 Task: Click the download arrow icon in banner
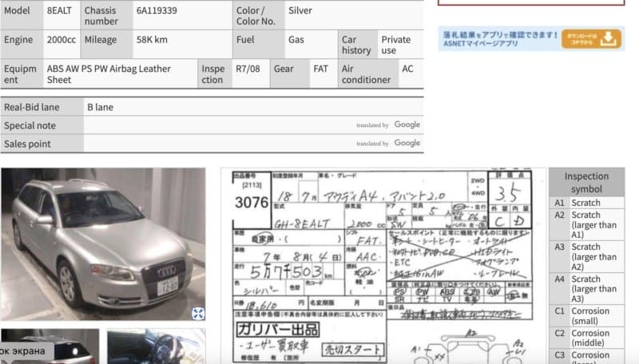609,38
